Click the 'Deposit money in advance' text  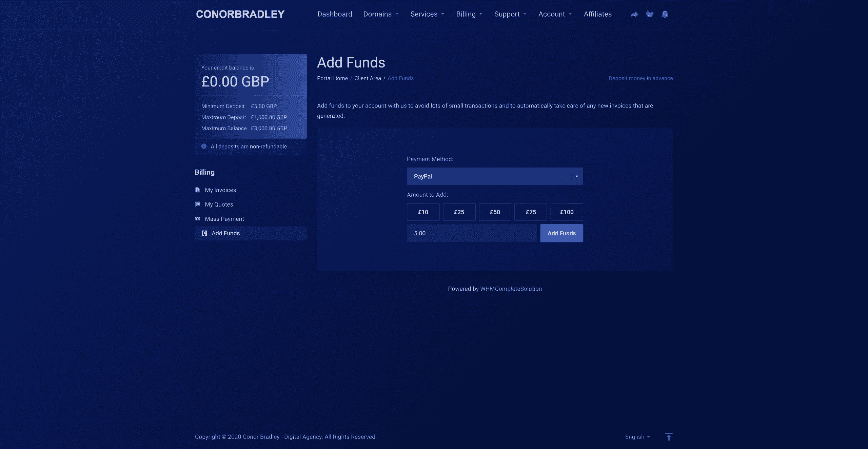(x=640, y=78)
